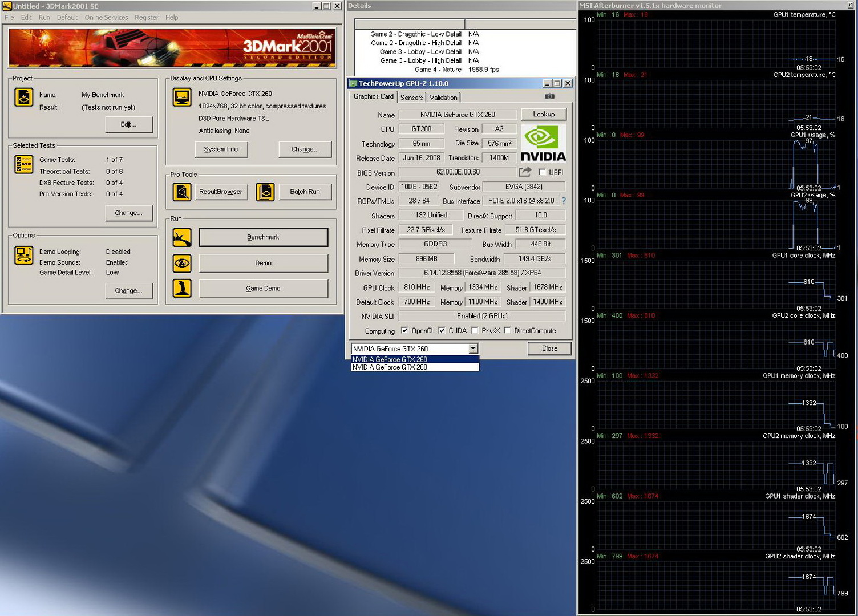Image resolution: width=858 pixels, height=616 pixels.
Task: Click the Benchmark run icon
Action: click(x=182, y=237)
